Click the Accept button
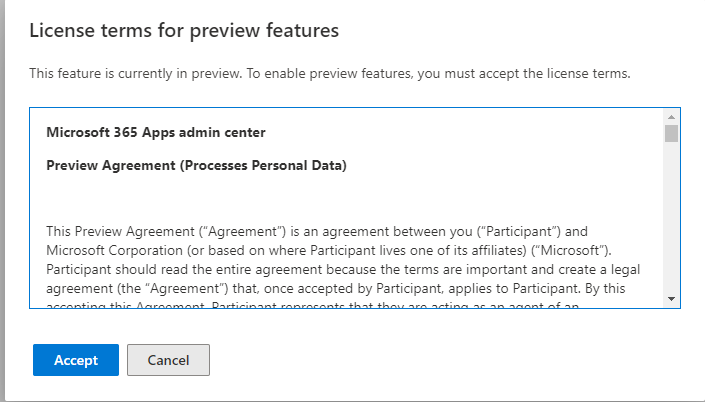 (x=76, y=360)
